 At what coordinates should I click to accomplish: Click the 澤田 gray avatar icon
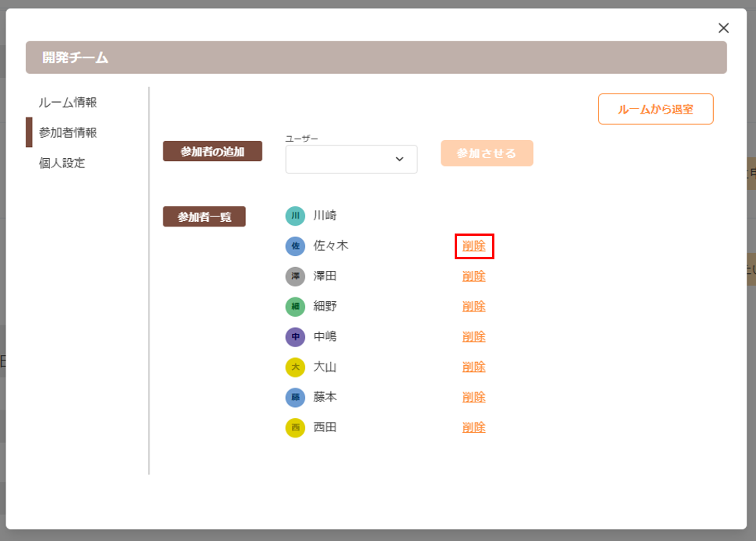point(295,276)
